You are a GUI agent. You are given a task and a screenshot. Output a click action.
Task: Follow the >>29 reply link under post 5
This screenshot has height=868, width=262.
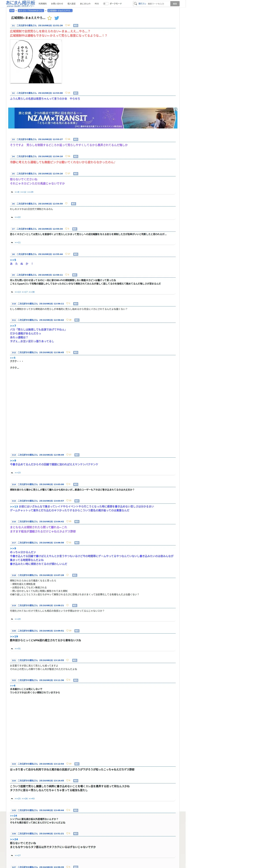pyautogui.click(x=30, y=192)
